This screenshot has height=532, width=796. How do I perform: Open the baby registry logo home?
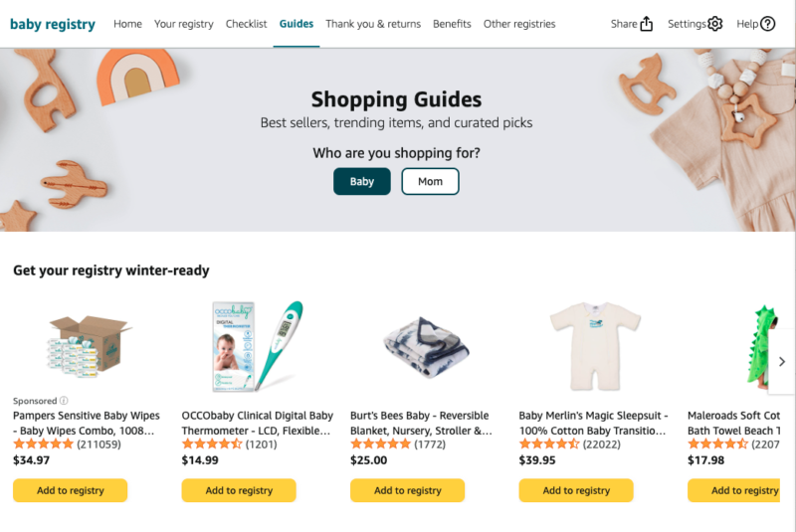pos(53,24)
